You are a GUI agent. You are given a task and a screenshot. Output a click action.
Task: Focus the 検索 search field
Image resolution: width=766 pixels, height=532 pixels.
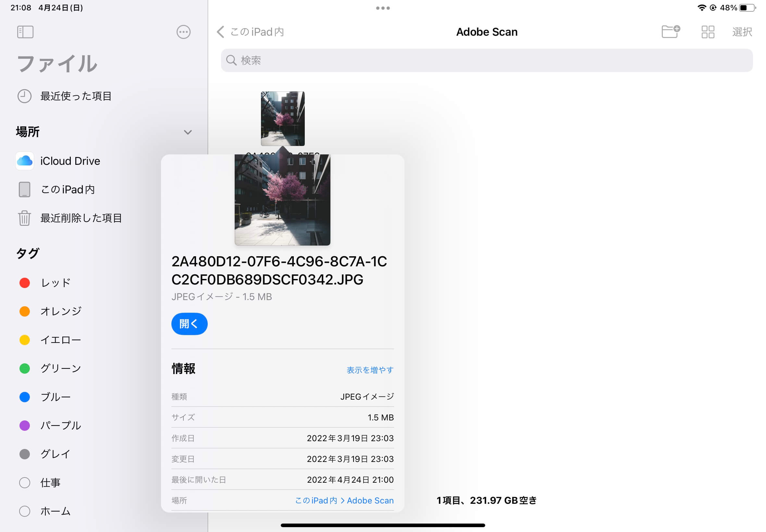pos(487,60)
